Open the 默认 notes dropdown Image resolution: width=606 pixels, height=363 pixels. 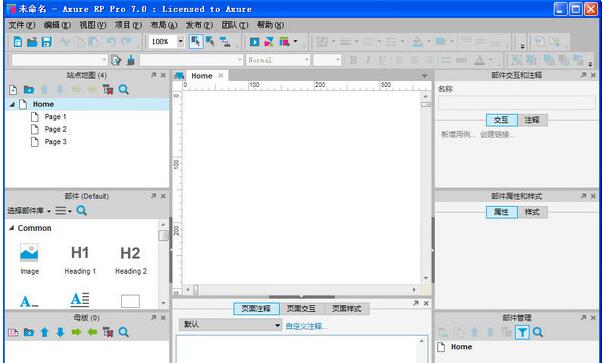[x=230, y=325]
